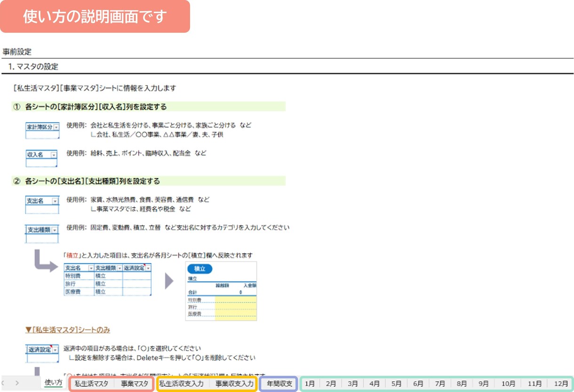This screenshot has width=574, height=392.
Task: Open the 家計簿区分 filter dropdown arrow
Action: click(x=56, y=127)
